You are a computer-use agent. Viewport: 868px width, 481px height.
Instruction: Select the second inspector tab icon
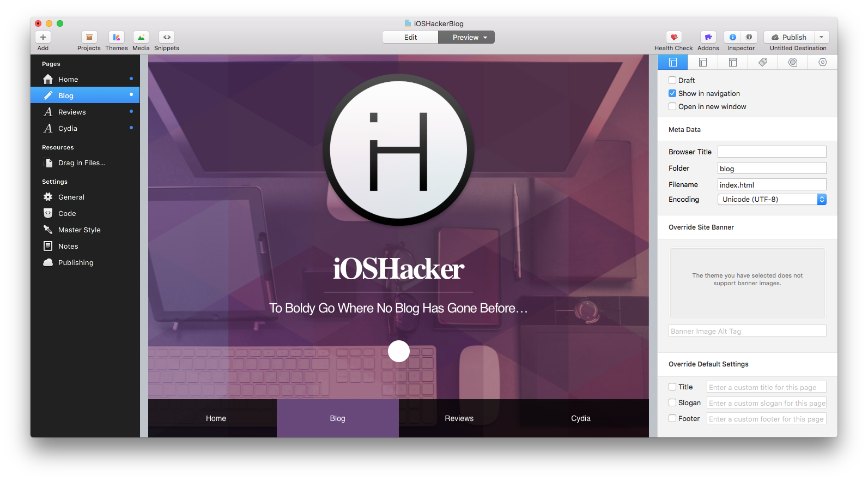pyautogui.click(x=703, y=62)
